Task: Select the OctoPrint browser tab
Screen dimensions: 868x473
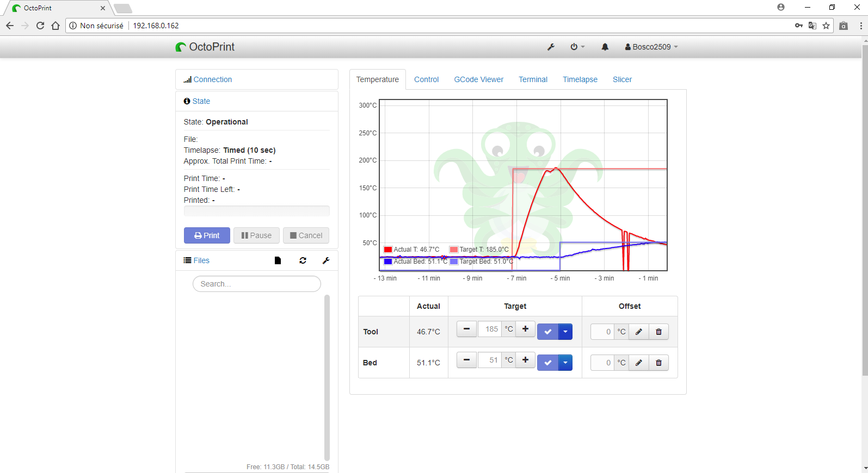Action: [58, 8]
